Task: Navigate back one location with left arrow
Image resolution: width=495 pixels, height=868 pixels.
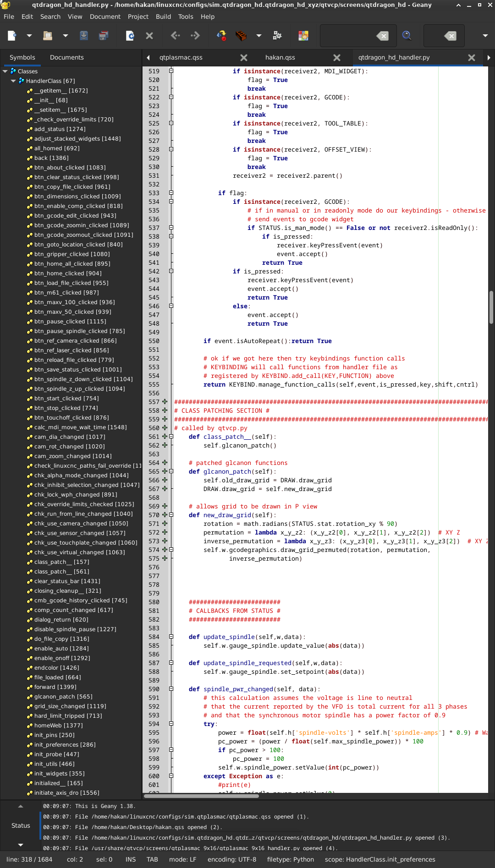Action: (x=176, y=35)
